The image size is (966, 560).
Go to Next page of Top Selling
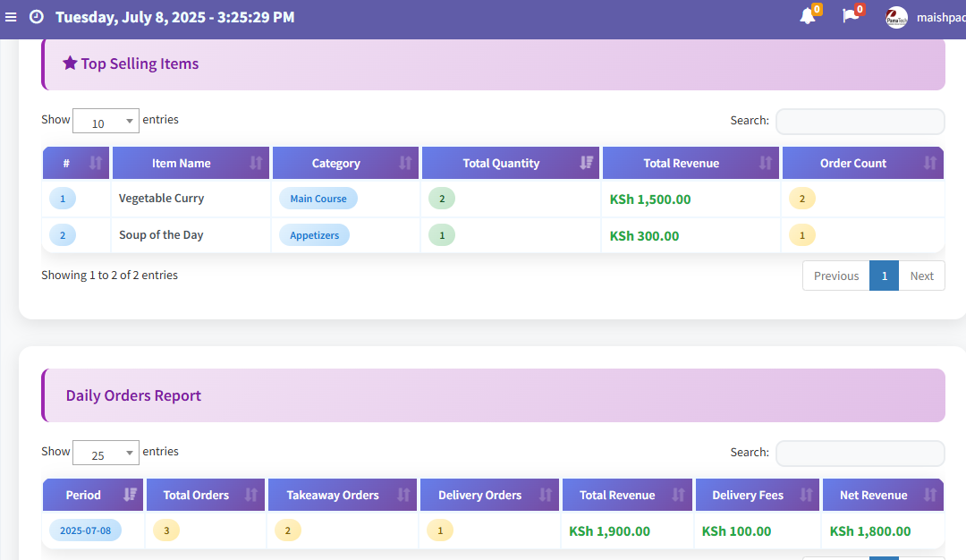tap(921, 276)
